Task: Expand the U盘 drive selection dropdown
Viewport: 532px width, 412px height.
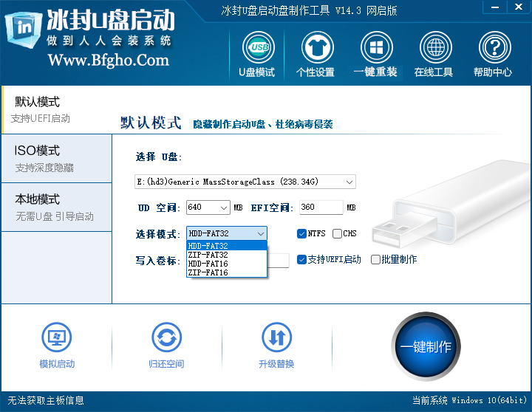Action: point(349,182)
